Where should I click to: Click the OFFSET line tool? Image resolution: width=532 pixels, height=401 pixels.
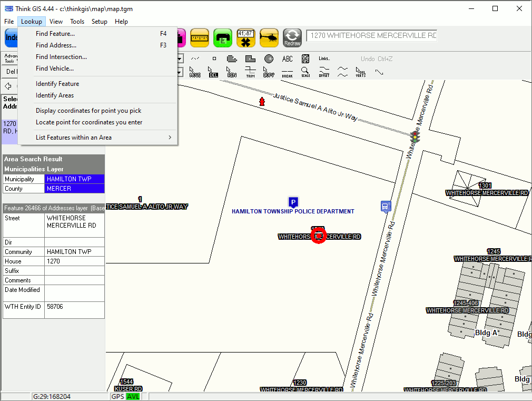coord(324,72)
